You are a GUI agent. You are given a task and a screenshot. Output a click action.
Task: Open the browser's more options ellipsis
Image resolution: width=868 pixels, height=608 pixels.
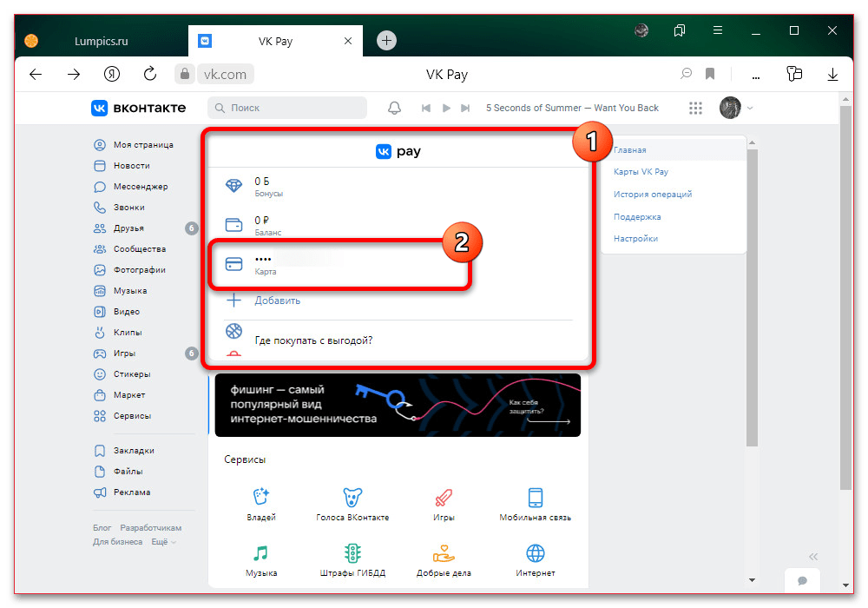756,77
